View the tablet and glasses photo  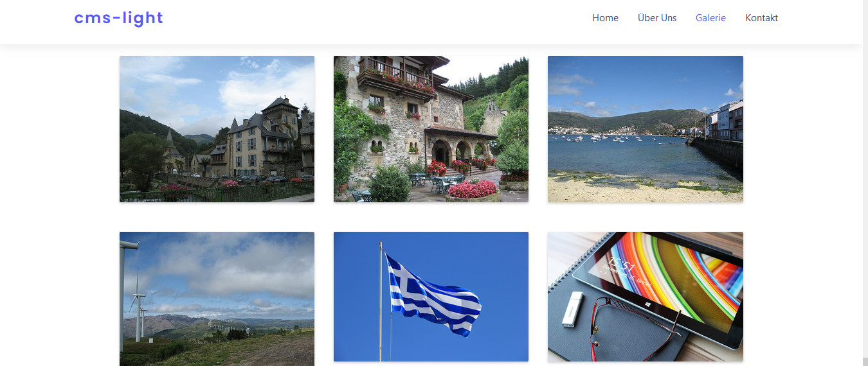pos(646,297)
